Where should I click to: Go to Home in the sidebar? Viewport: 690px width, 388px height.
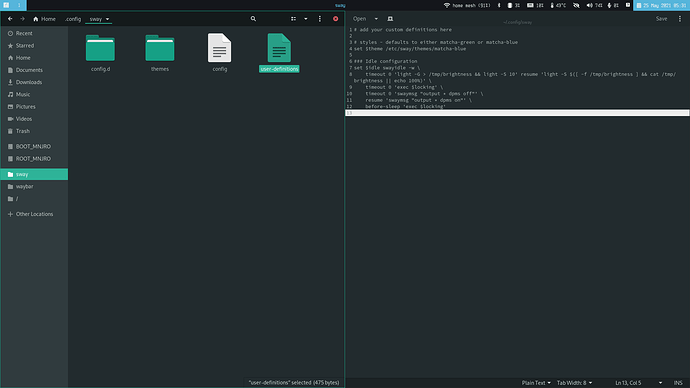tap(34, 58)
